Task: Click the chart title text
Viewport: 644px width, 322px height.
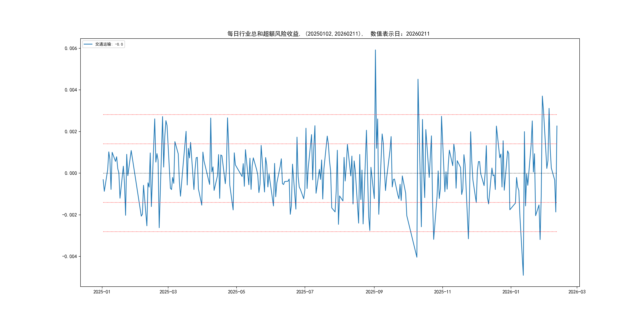Action: tap(328, 34)
